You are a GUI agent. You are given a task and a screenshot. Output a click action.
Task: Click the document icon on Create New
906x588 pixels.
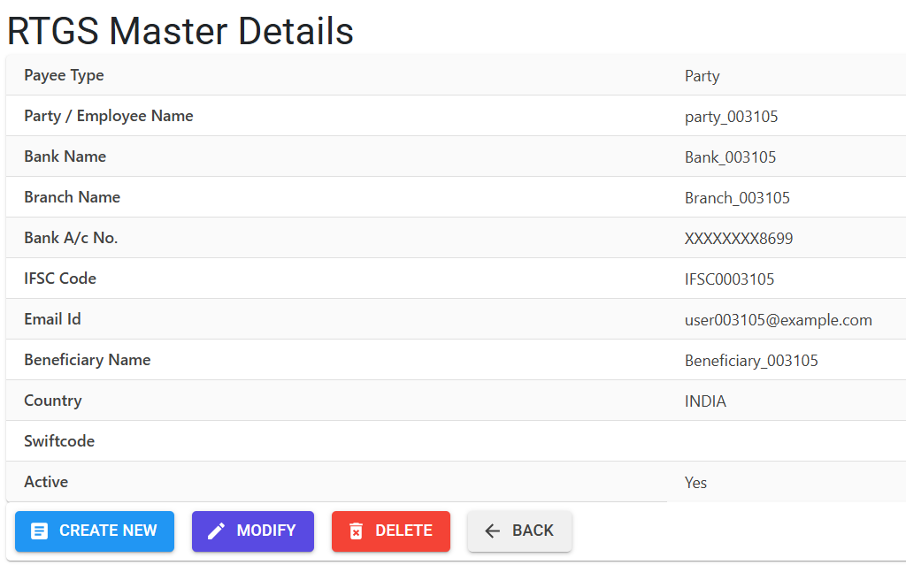39,531
